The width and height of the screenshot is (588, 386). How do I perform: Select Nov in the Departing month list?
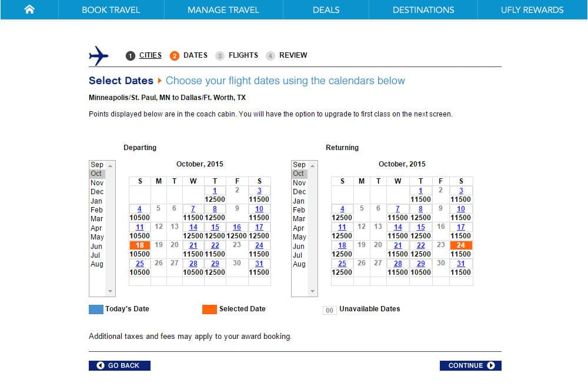pos(97,182)
